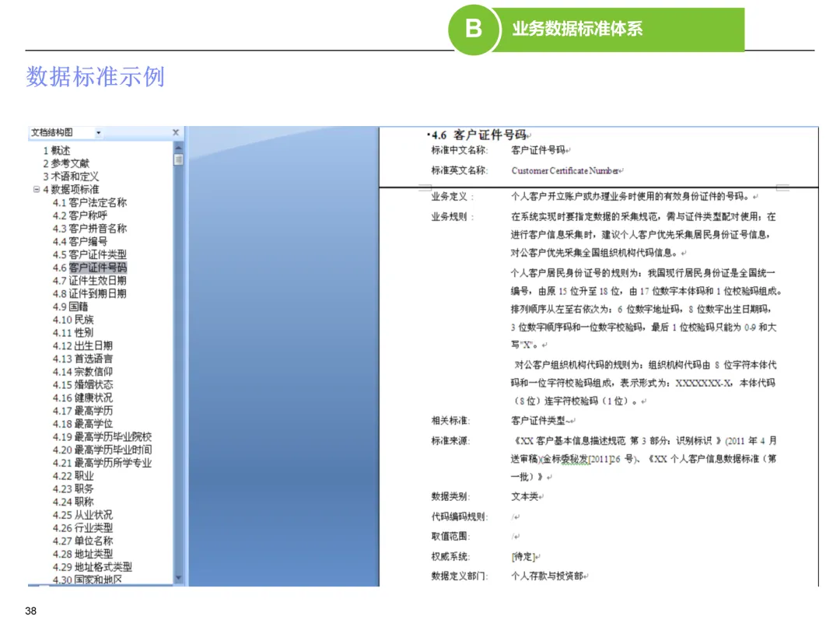The image size is (840, 630).
Task: Select 4 数据项标准 heading
Action: point(72,189)
